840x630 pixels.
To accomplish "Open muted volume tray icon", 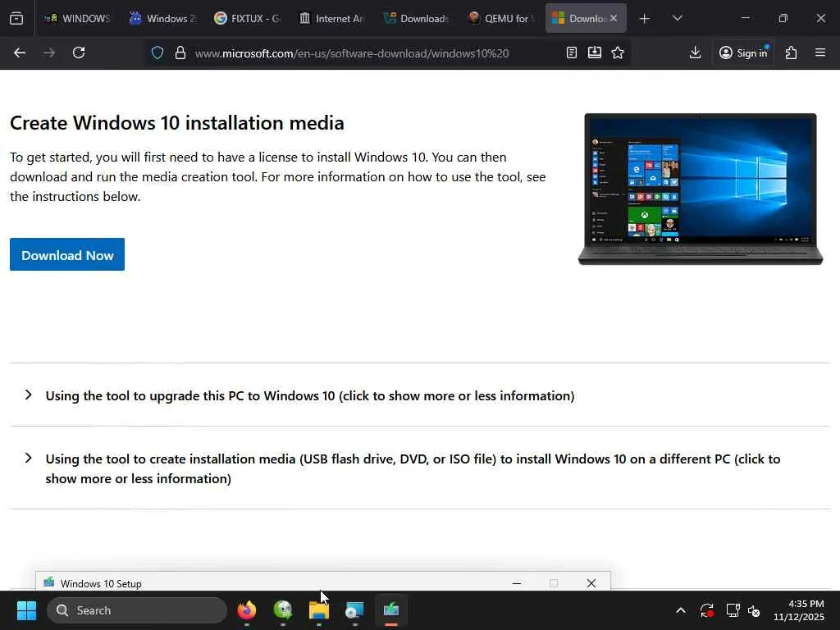I will 755,610.
